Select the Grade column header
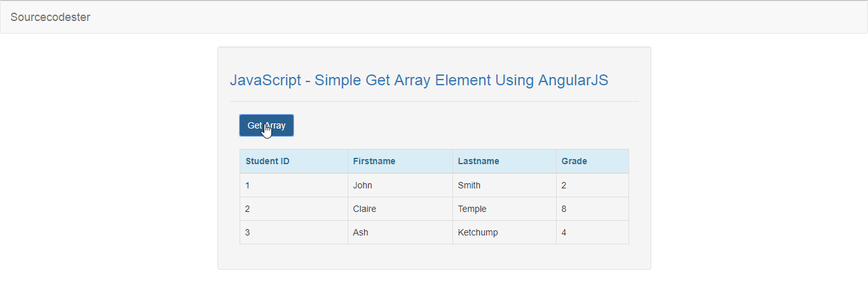 pos(592,161)
